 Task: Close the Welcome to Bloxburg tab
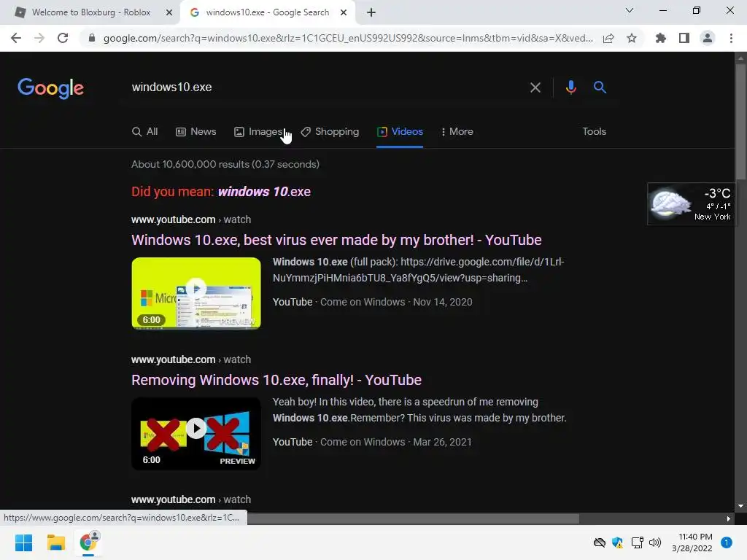click(x=169, y=12)
